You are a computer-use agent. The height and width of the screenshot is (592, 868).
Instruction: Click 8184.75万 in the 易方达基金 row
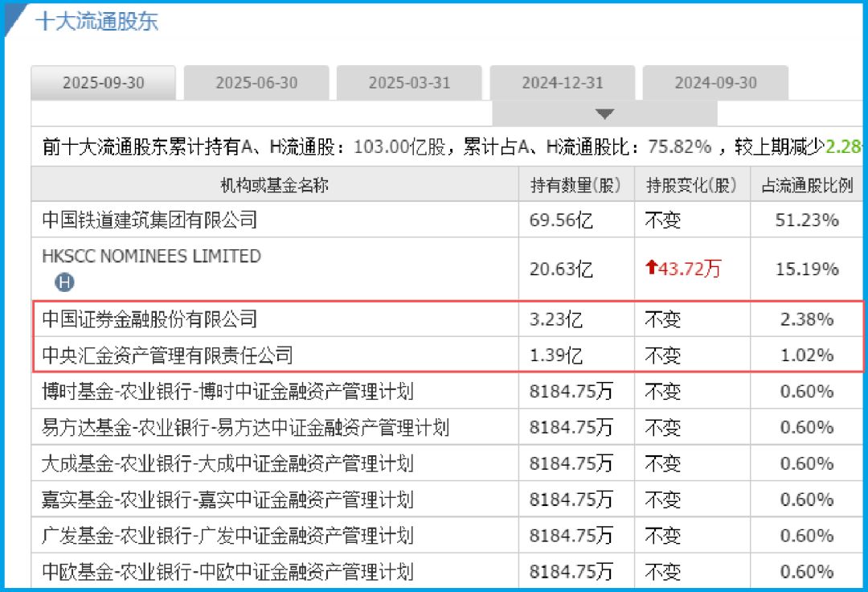[x=571, y=428]
